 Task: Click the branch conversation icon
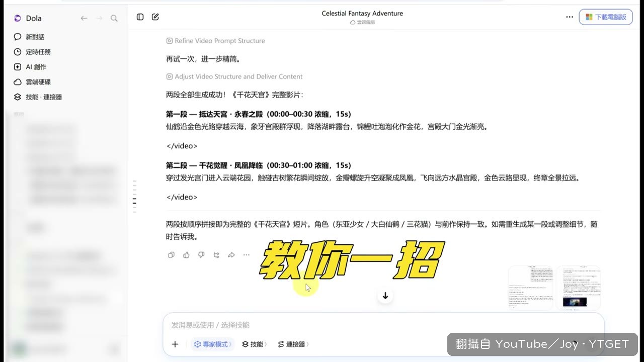[x=216, y=255]
